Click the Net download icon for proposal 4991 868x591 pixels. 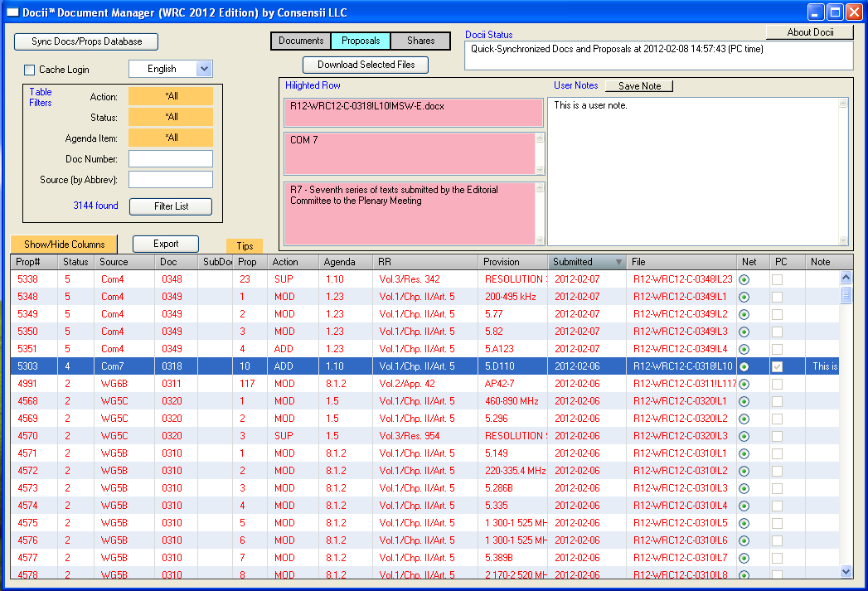coord(744,384)
